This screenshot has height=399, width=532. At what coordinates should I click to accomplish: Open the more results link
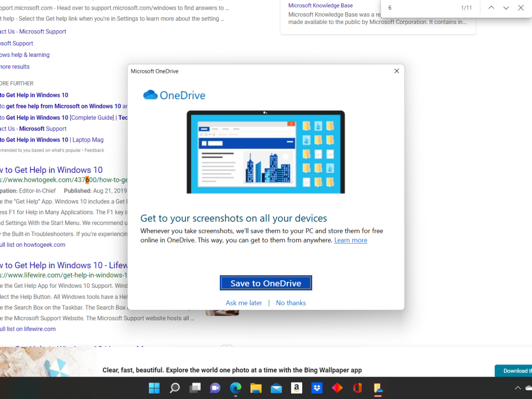coord(14,67)
